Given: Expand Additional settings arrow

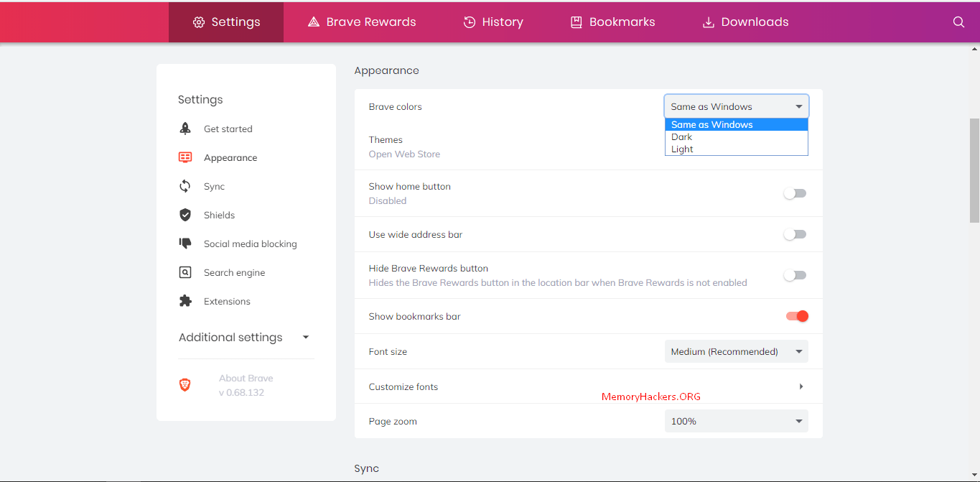Looking at the screenshot, I should [x=306, y=337].
